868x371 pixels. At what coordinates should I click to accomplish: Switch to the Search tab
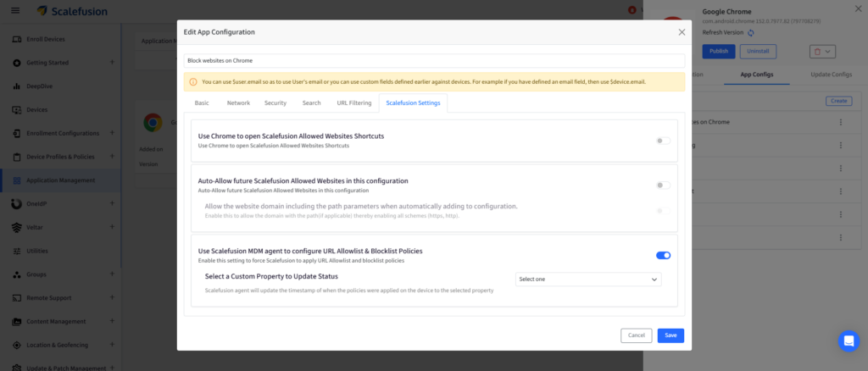click(312, 102)
